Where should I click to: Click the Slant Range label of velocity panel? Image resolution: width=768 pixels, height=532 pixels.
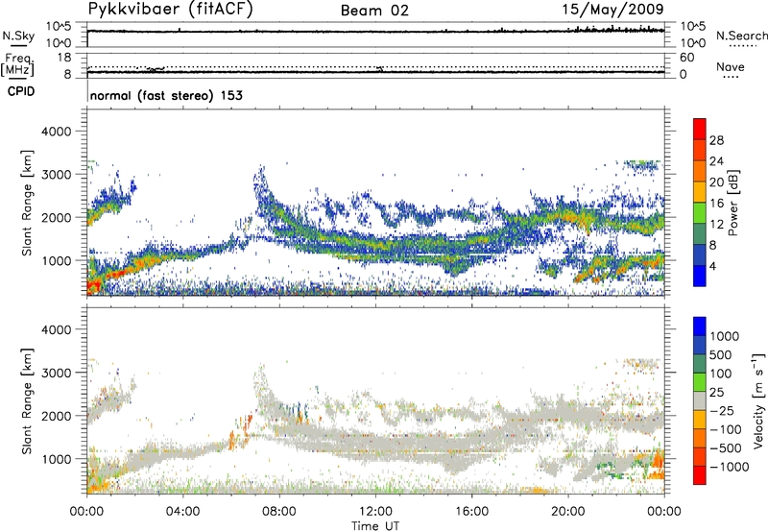(x=27, y=400)
